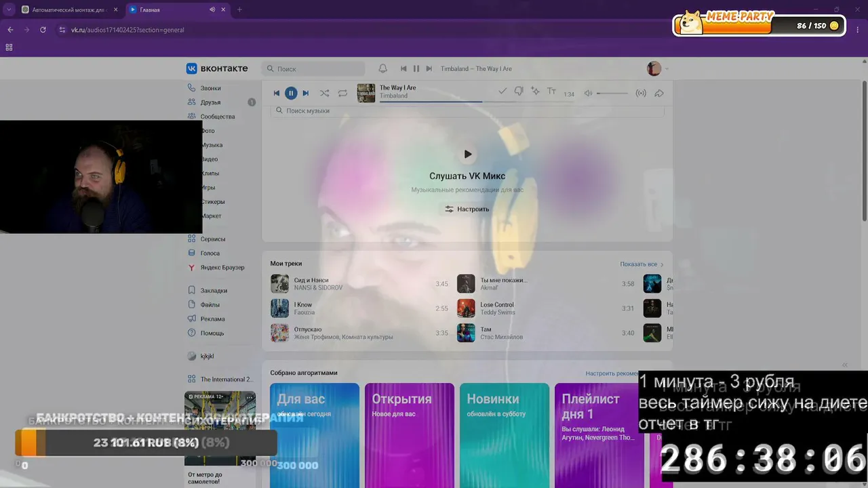Switch to the Автоматический монтаж browser tab

click(69, 9)
